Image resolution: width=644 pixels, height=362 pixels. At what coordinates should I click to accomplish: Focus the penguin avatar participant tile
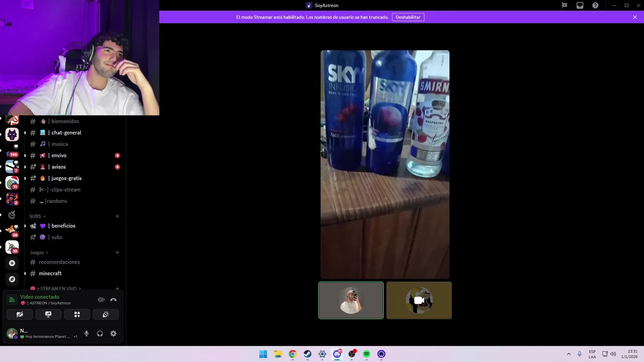(419, 300)
